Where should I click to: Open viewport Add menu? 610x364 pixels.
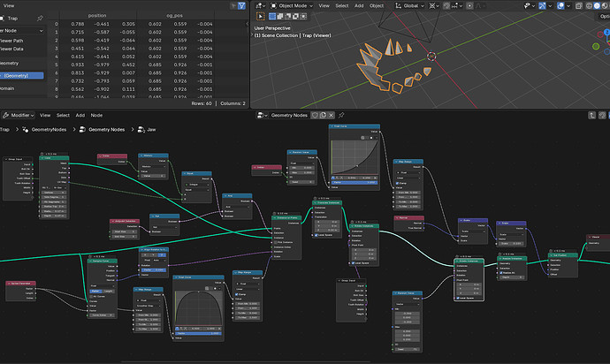point(359,5)
